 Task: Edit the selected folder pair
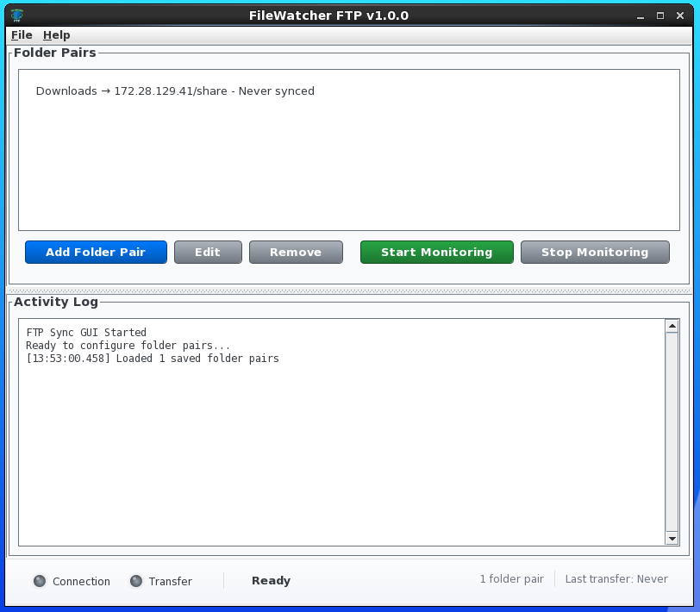coord(208,253)
